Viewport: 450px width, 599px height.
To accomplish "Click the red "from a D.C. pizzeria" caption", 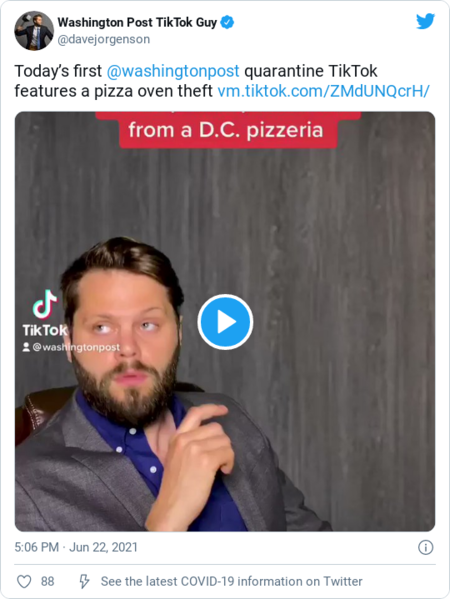I will (x=226, y=130).
